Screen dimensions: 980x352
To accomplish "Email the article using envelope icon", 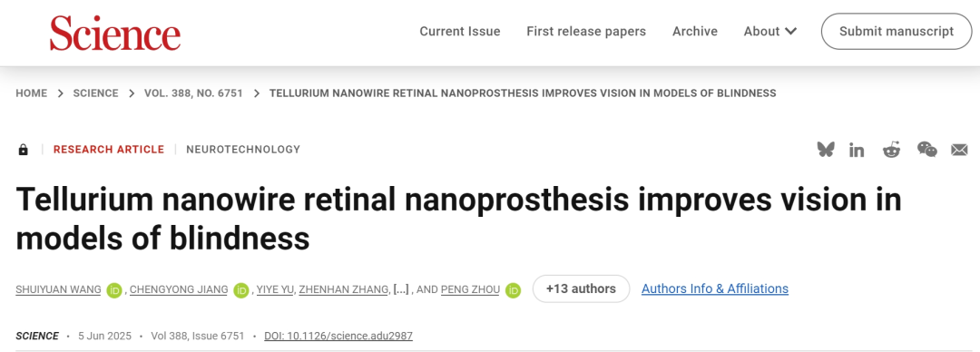I will 959,150.
